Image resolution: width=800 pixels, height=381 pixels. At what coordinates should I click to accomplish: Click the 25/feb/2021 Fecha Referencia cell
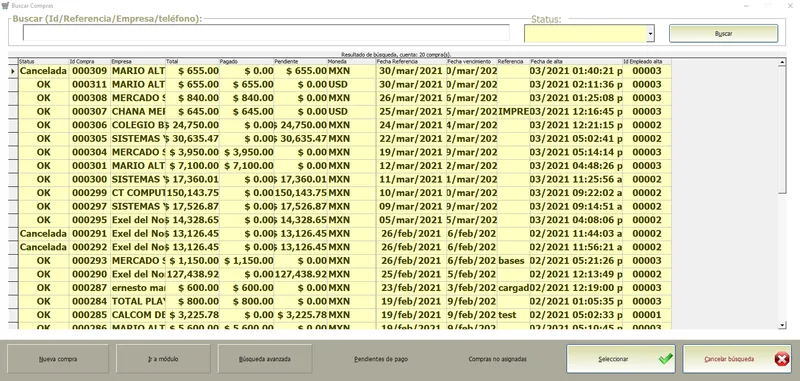tap(411, 274)
